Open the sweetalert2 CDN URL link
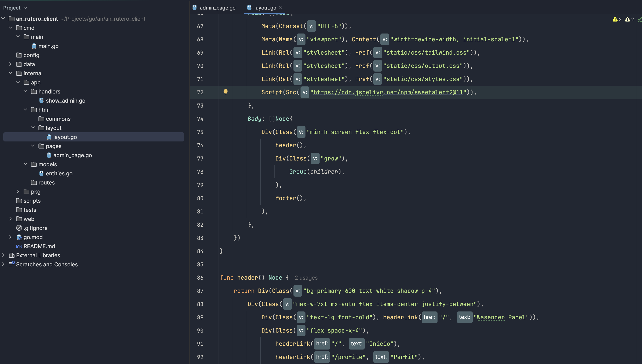642x364 pixels. [388, 92]
